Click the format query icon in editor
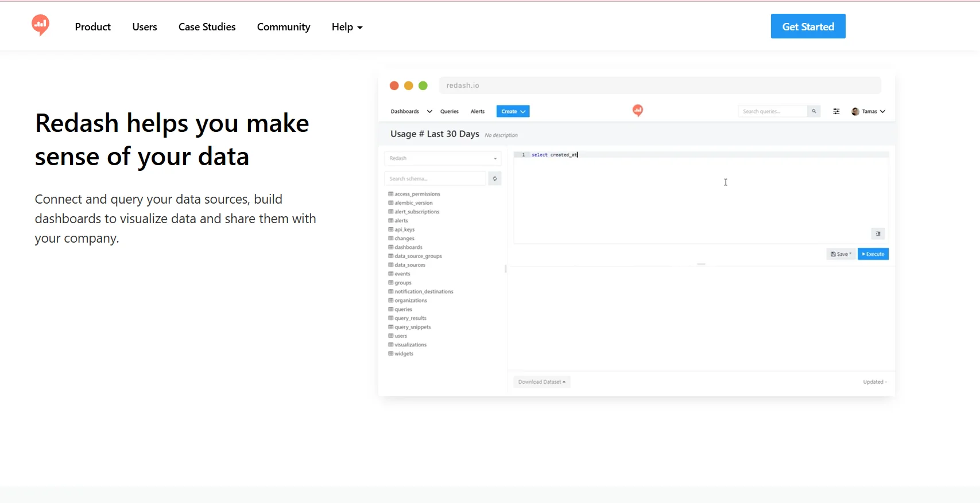This screenshot has height=503, width=980. pyautogui.click(x=878, y=233)
